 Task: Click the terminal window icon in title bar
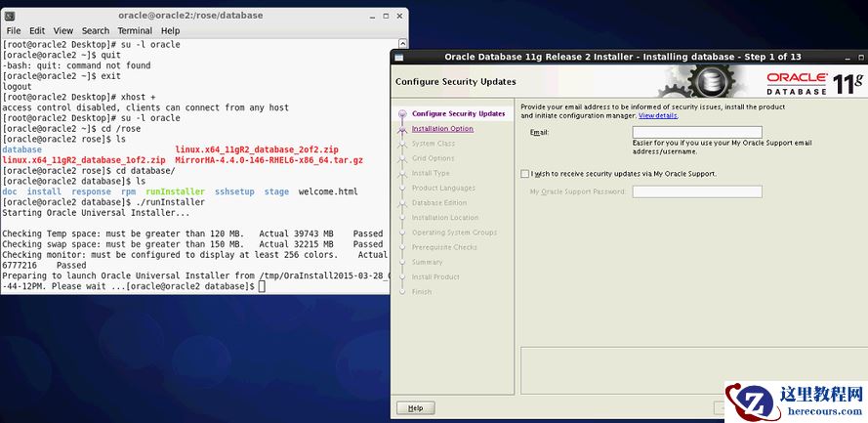(x=10, y=15)
